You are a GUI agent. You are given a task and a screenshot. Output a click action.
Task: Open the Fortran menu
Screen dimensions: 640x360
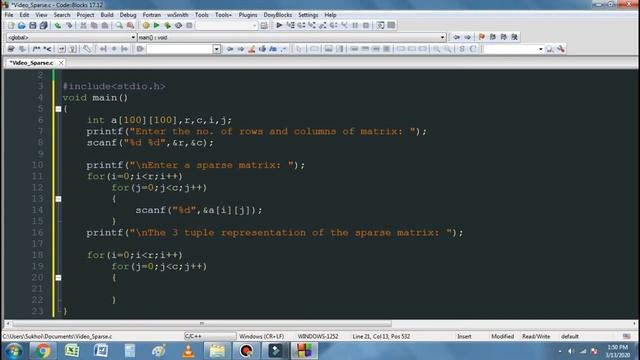click(x=151, y=15)
